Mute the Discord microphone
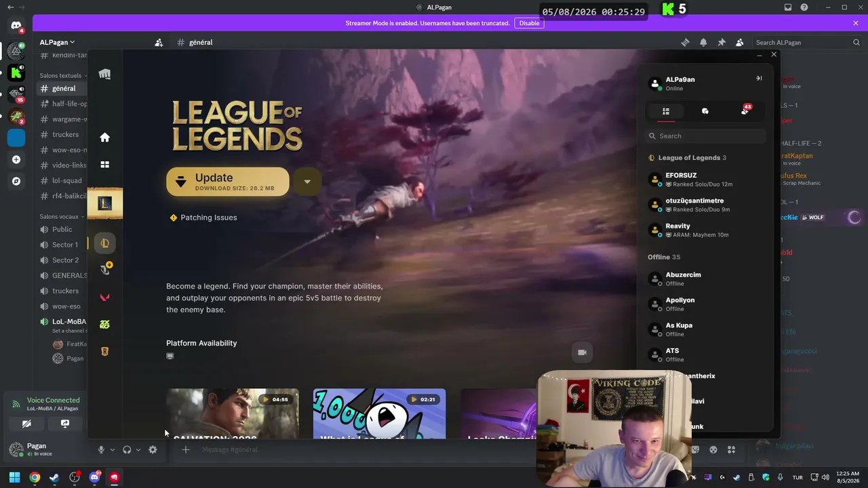The width and height of the screenshot is (868, 488). 101,450
